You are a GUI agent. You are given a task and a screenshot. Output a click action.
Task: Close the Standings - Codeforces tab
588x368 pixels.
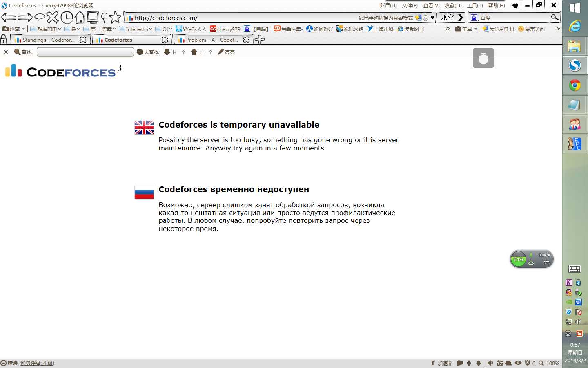(83, 40)
